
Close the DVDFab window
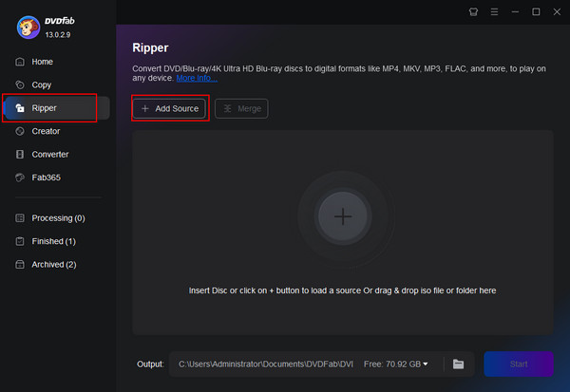tap(557, 12)
